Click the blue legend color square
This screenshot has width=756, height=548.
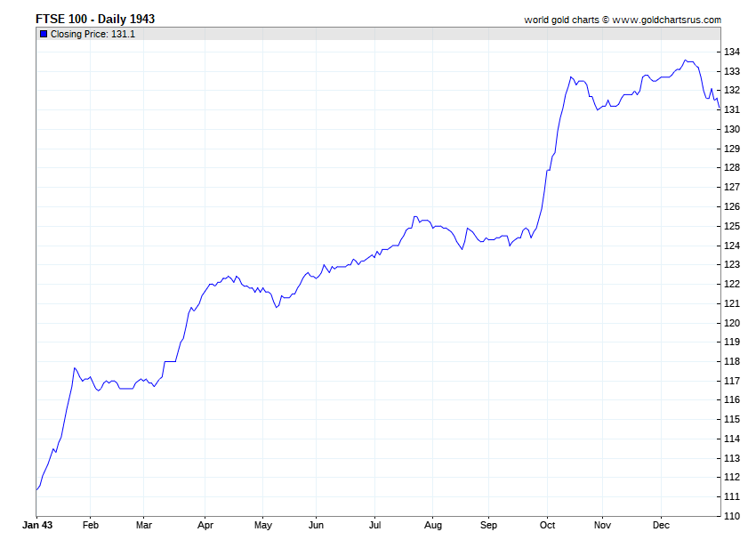[44, 34]
